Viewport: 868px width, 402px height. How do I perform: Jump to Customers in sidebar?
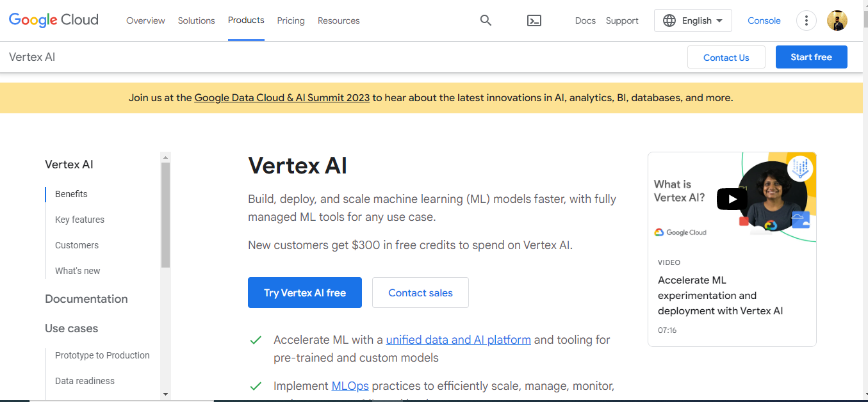[77, 245]
